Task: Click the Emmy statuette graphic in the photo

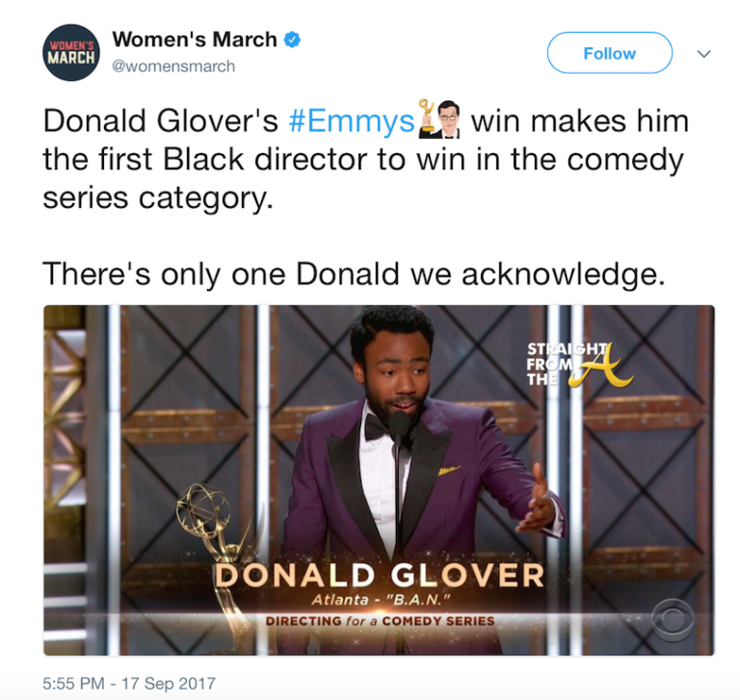Action: pos(220,539)
